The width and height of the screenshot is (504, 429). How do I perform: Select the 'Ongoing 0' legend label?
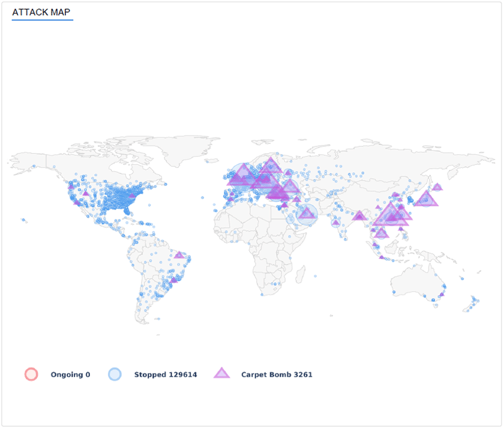[70, 374]
